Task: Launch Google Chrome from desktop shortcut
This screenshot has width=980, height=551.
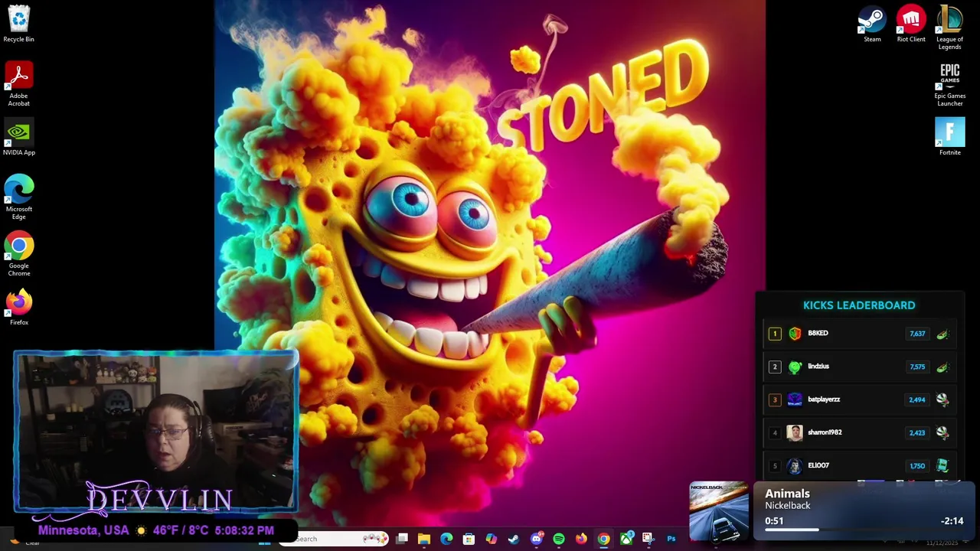Action: pyautogui.click(x=18, y=255)
